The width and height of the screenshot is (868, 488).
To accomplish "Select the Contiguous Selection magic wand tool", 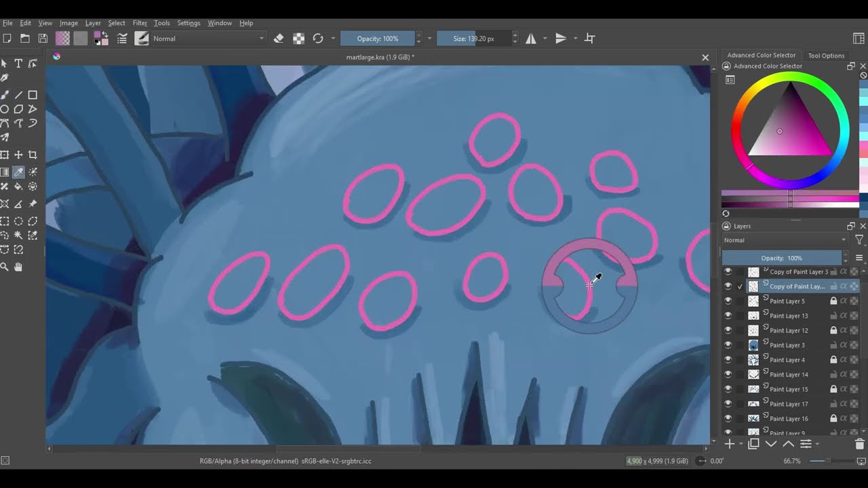I will point(18,235).
